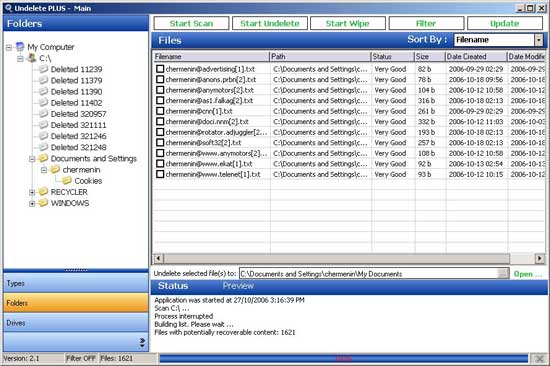Click the My Computer icon in the tree
Screen dimensions: 550x366
tap(20, 47)
